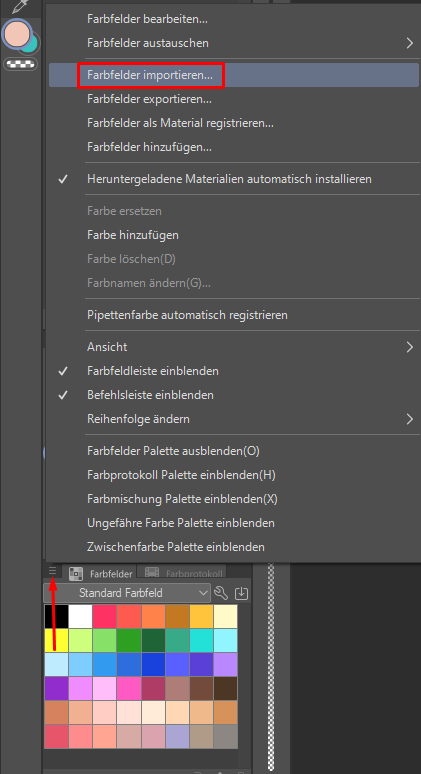Select the eyedropper tool icon
The width and height of the screenshot is (421, 774).
click(x=21, y=6)
